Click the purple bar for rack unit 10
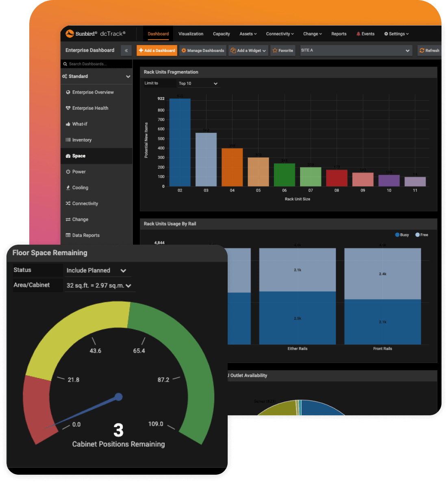 coord(389,180)
